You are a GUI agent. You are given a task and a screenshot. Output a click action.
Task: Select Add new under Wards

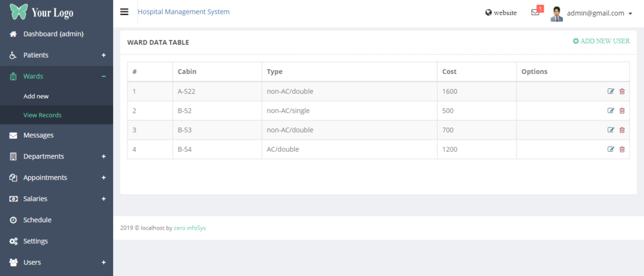36,97
